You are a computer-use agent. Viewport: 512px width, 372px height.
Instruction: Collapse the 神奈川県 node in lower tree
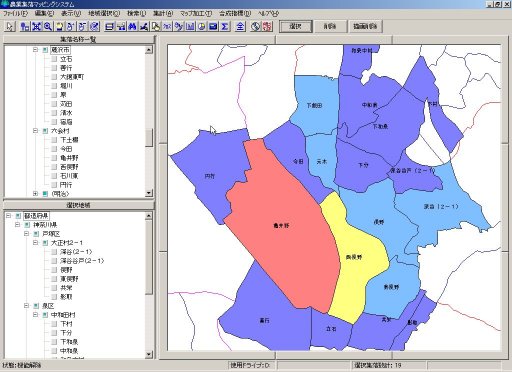click(18, 225)
